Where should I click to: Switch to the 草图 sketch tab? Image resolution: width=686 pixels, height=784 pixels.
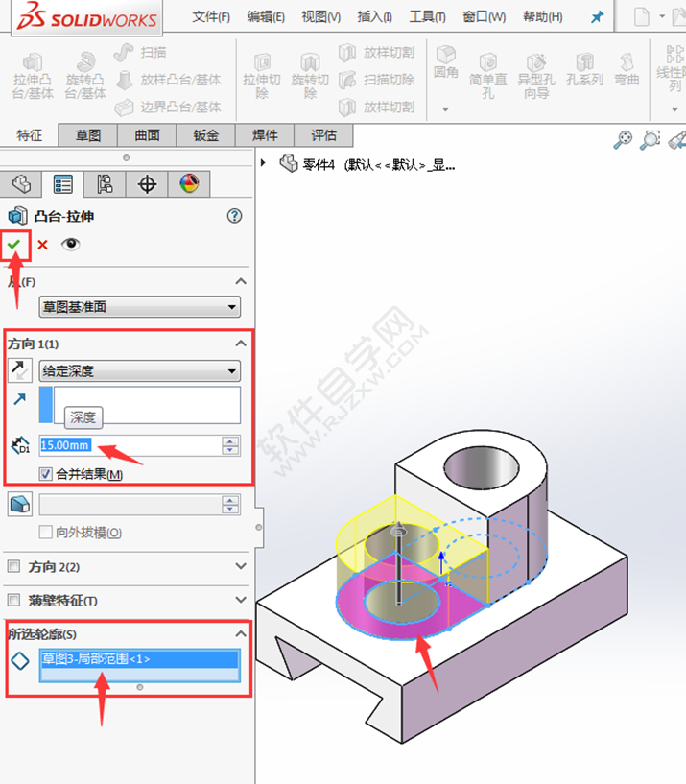[88, 135]
